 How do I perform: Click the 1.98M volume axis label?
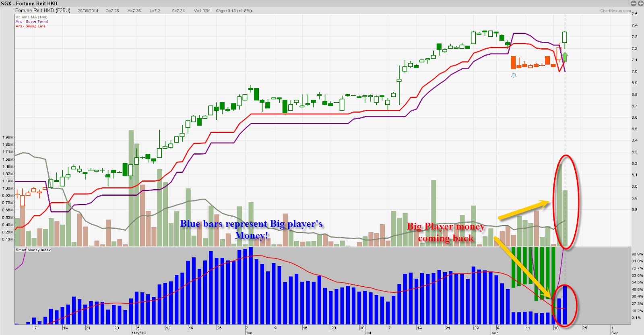[8, 137]
